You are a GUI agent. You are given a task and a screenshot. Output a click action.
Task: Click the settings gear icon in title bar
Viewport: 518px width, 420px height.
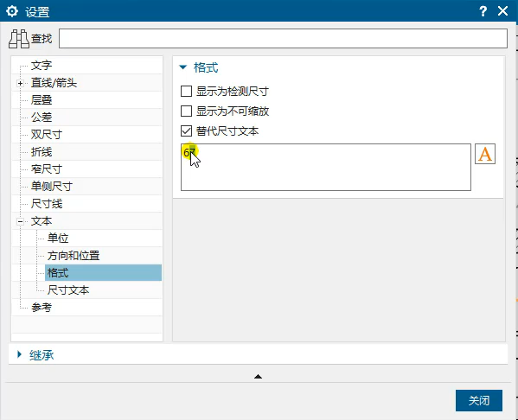coord(12,11)
